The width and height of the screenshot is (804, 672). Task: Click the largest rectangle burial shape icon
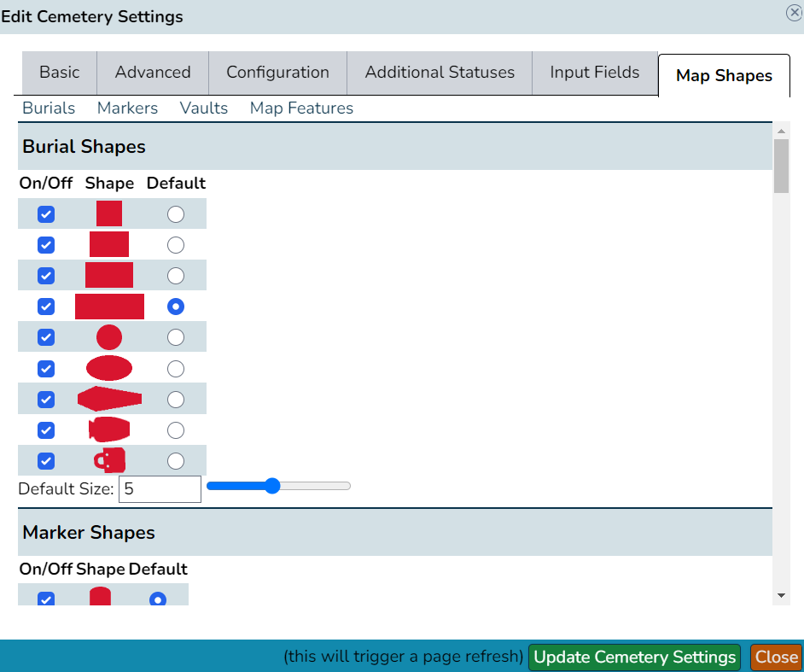point(109,306)
